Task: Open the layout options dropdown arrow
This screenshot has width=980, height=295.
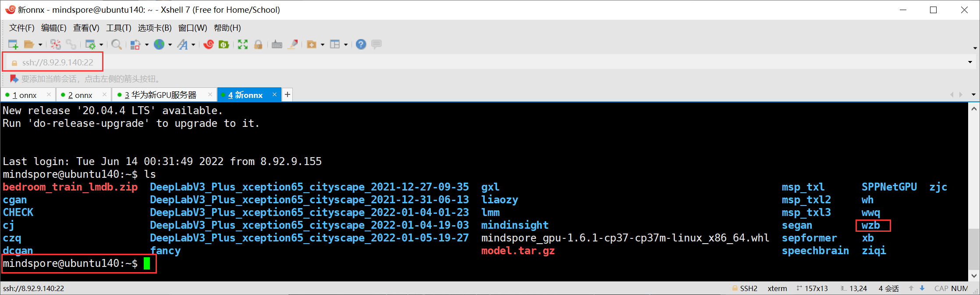Action: click(346, 45)
